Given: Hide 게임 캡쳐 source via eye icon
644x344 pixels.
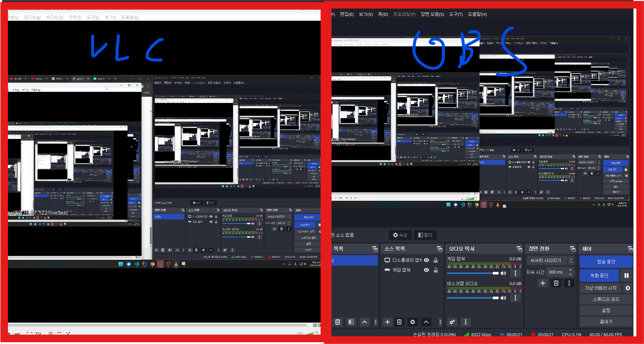Looking at the screenshot, I should pyautogui.click(x=426, y=270).
